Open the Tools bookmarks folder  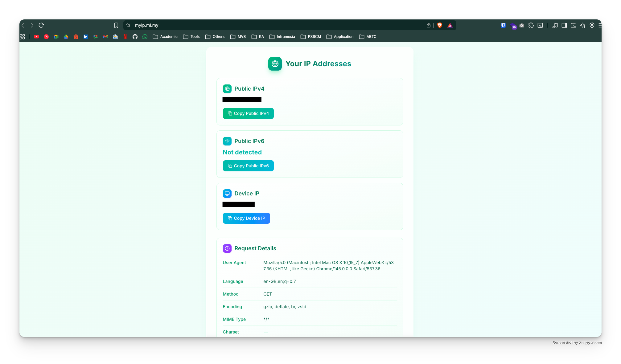pyautogui.click(x=191, y=37)
